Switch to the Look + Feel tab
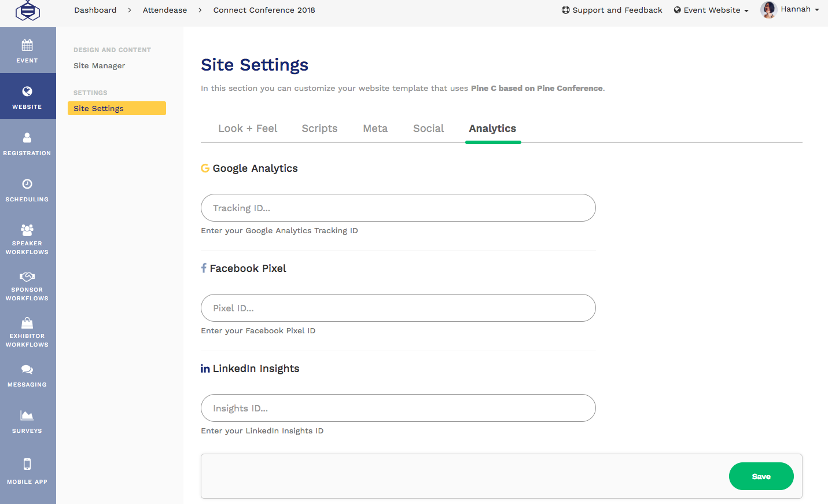Screen dimensions: 828x504 click(248, 128)
